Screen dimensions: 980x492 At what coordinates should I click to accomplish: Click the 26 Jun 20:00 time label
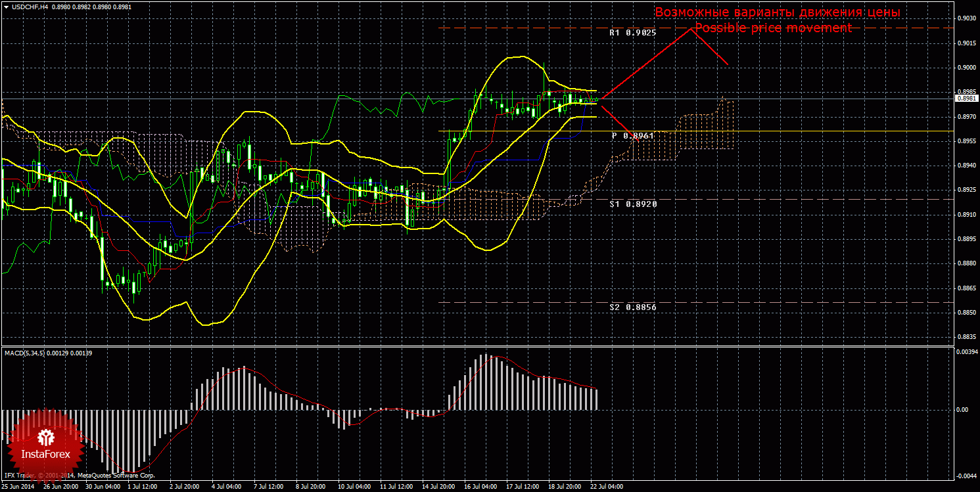(60, 487)
